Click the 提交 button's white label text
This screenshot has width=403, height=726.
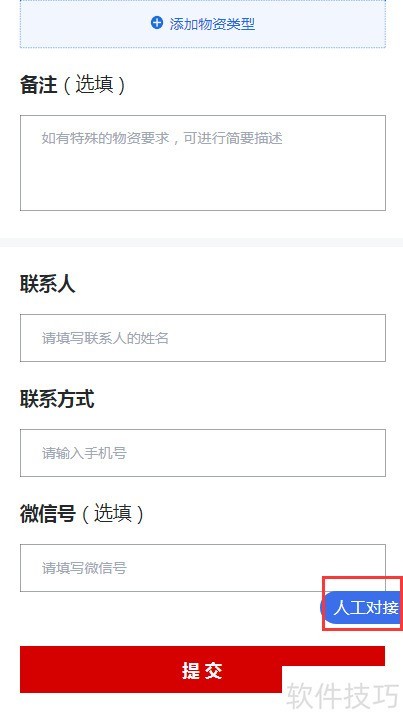[202, 670]
